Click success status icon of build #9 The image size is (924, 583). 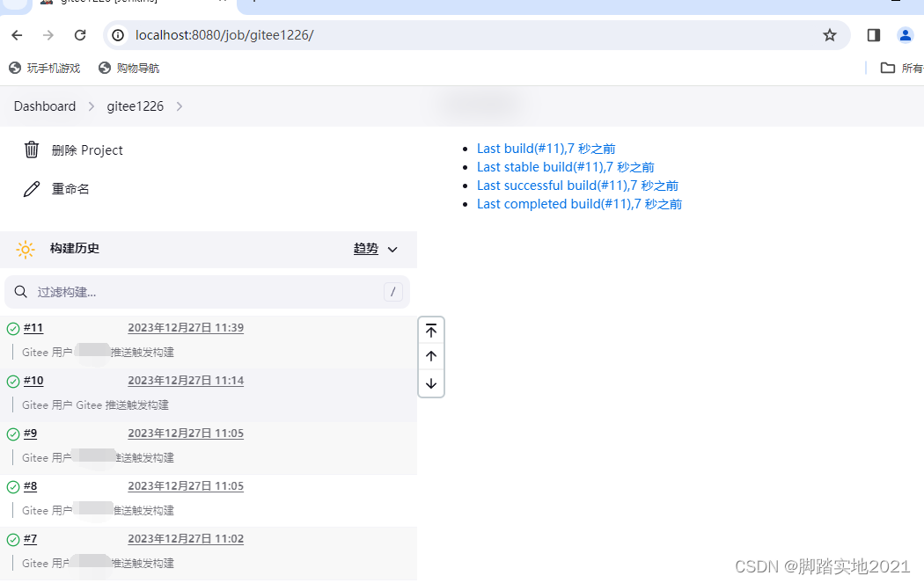pyautogui.click(x=13, y=434)
